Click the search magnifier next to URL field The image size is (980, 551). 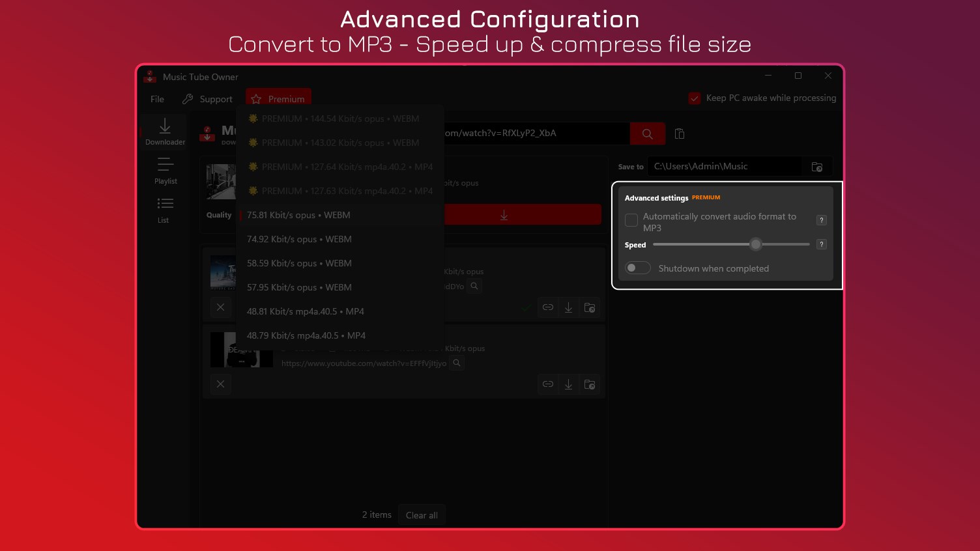(x=647, y=133)
